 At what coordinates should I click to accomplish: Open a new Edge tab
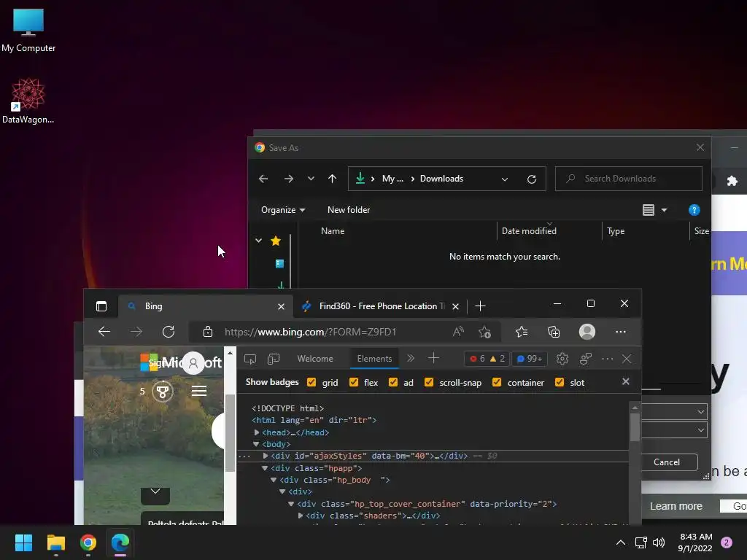480,306
